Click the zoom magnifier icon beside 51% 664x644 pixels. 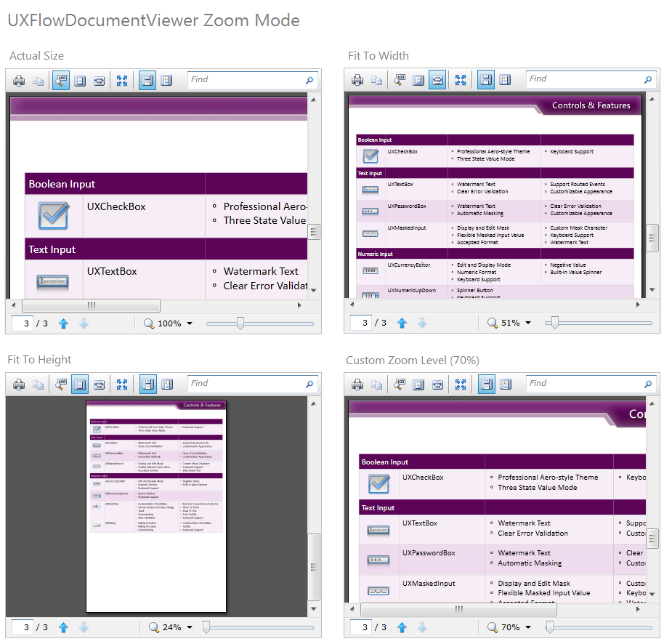(492, 323)
